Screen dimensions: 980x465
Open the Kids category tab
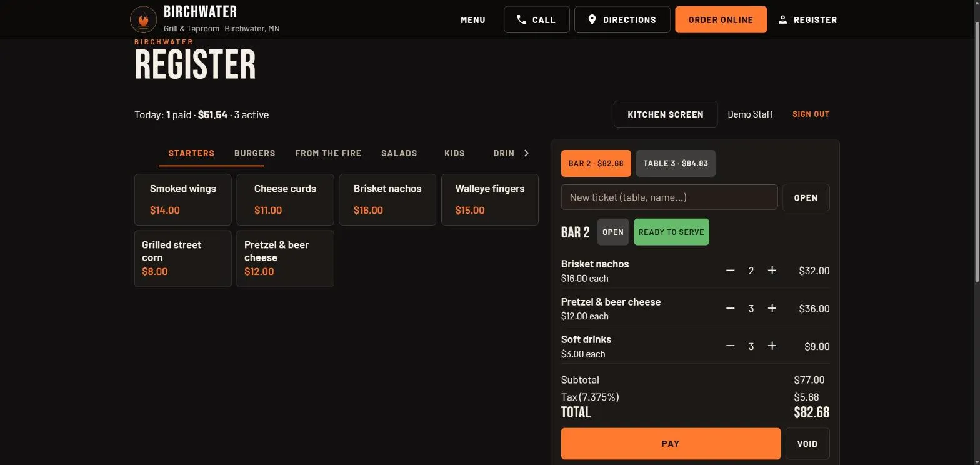click(454, 153)
